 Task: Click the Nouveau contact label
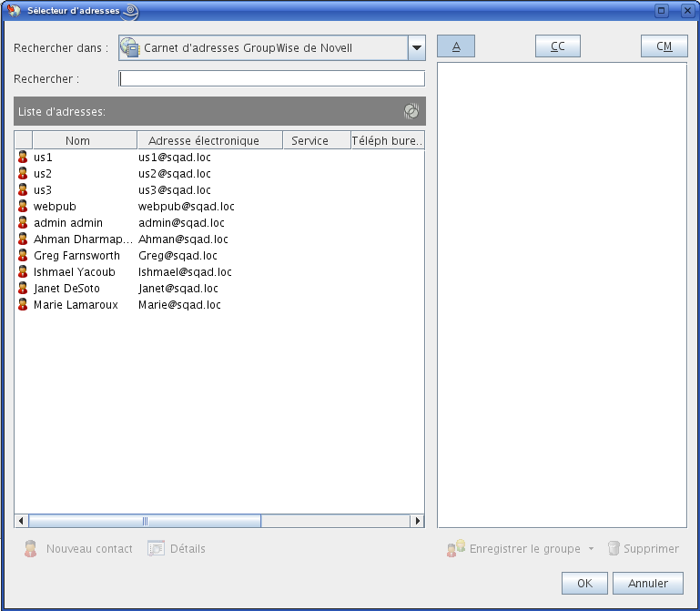tap(89, 548)
